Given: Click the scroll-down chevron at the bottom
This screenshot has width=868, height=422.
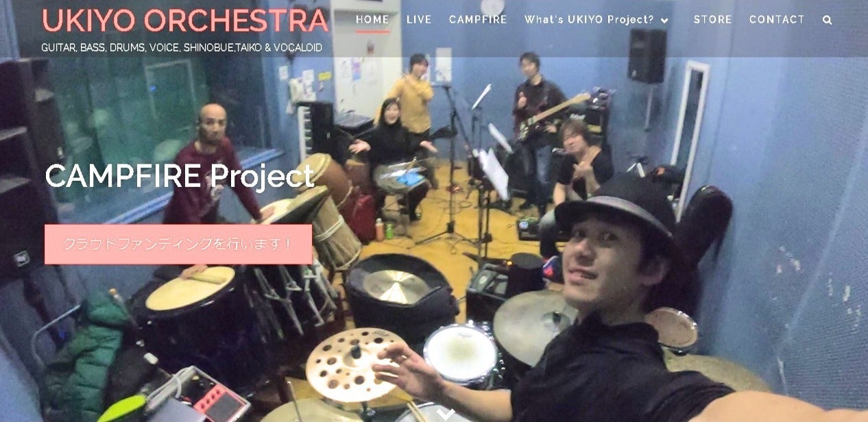Looking at the screenshot, I should point(446,414).
